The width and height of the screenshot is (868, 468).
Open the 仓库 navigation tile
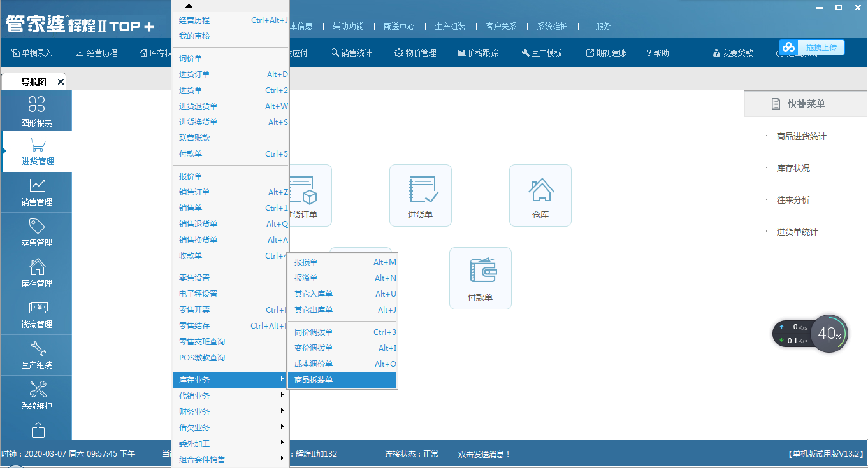540,195
